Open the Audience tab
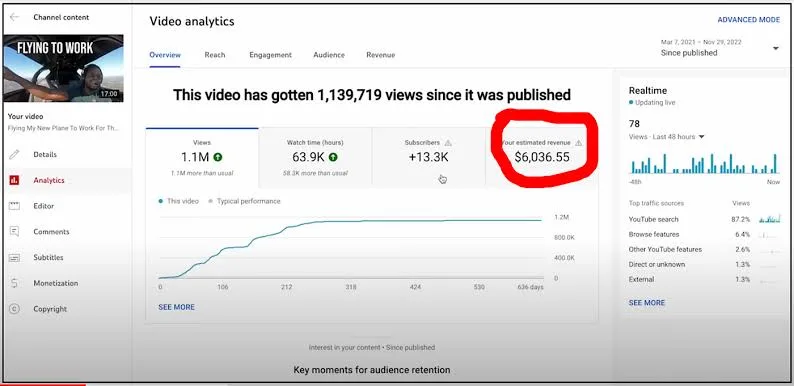794x386 pixels. [x=329, y=55]
